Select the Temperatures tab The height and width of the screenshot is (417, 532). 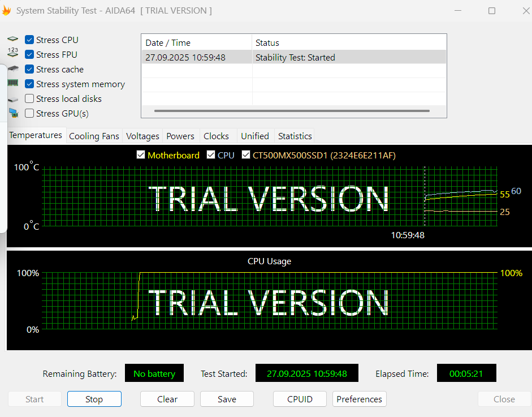pos(36,135)
